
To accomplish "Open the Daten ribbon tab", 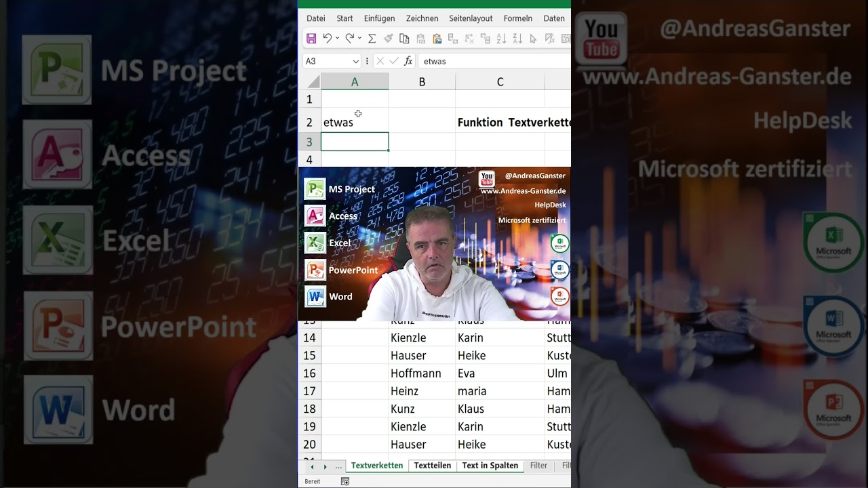I will click(x=554, y=18).
